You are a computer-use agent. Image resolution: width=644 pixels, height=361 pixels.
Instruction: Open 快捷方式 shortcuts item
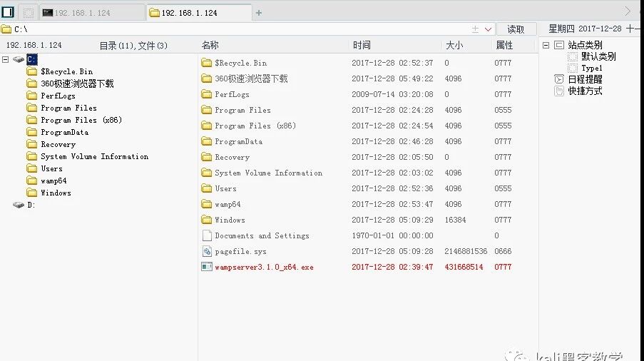pos(585,91)
